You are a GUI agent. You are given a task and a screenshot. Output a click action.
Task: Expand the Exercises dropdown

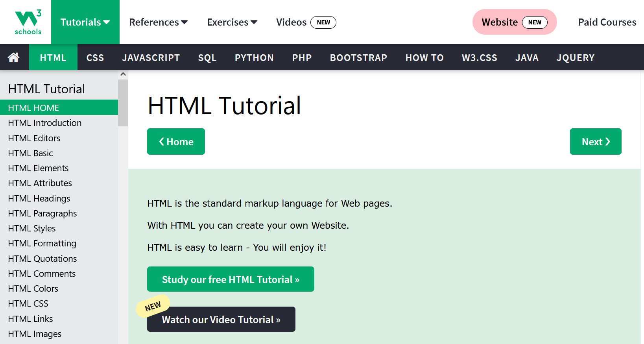(232, 22)
